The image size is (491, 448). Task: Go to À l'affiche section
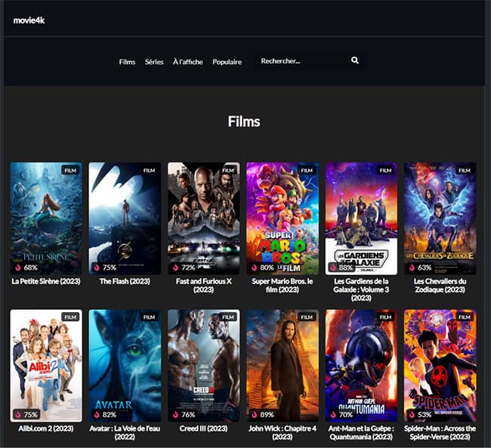click(188, 62)
